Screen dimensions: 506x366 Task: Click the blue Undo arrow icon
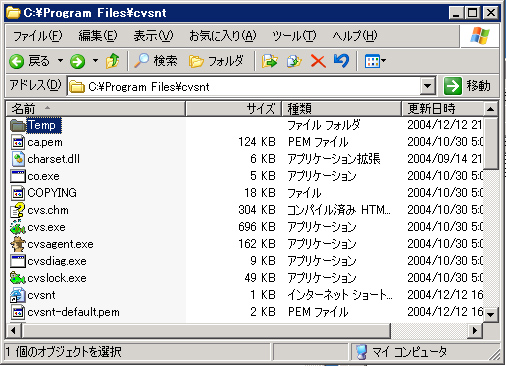tap(342, 61)
